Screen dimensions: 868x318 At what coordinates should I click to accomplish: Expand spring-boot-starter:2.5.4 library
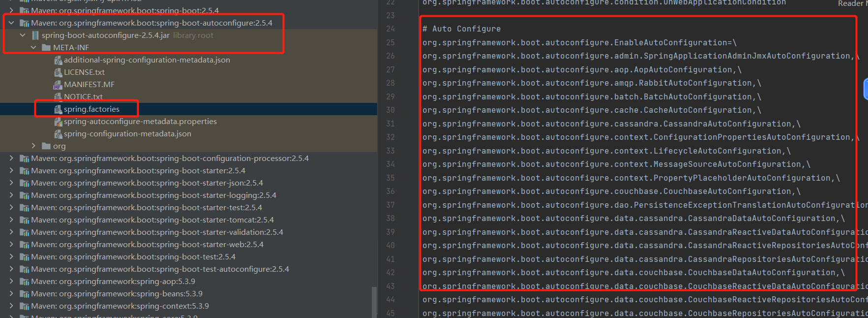(x=11, y=170)
